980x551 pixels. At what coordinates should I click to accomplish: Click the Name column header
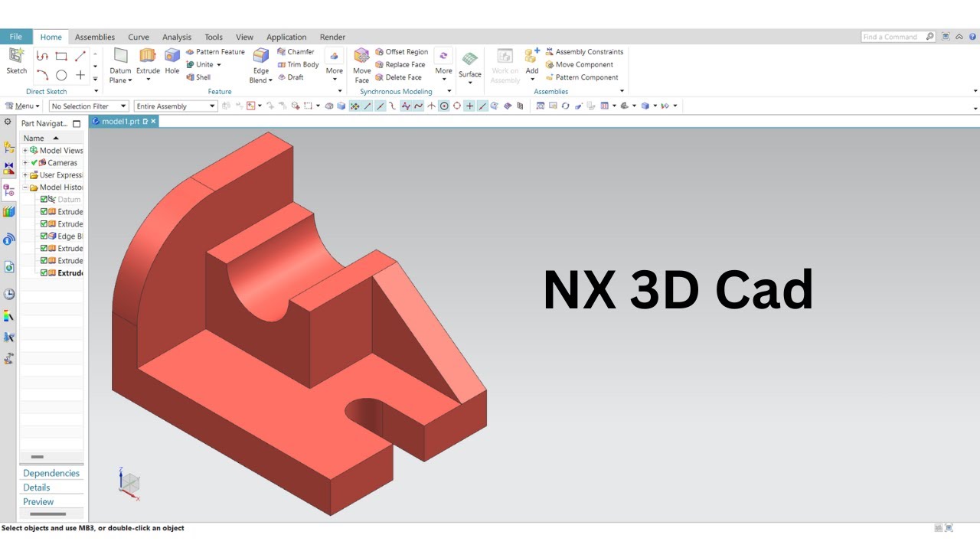(51, 138)
